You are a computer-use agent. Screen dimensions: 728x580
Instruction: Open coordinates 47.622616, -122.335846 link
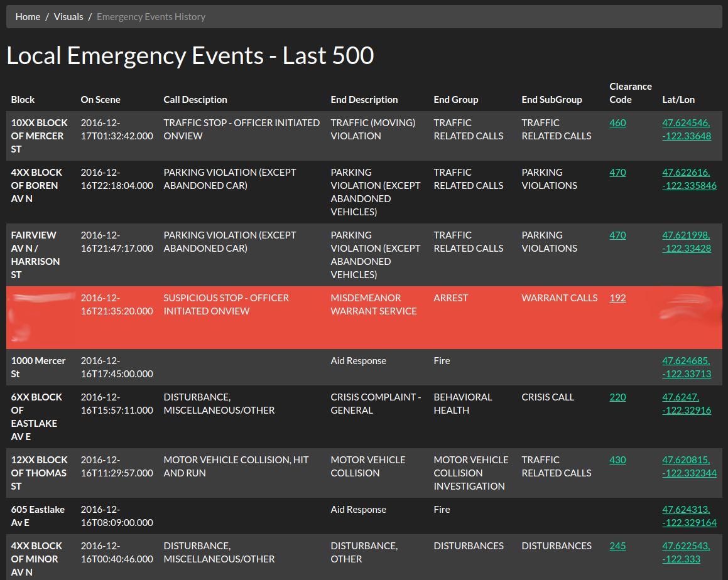(x=689, y=179)
